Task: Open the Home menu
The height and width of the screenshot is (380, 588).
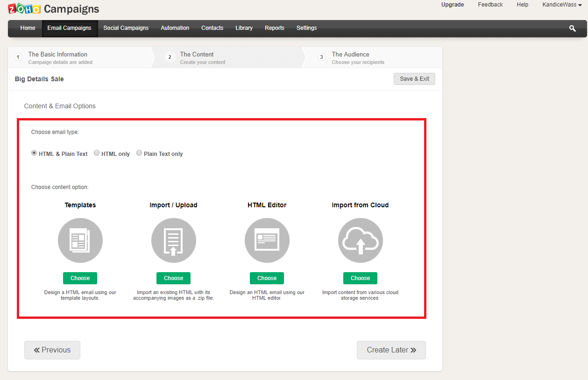Action: click(28, 28)
